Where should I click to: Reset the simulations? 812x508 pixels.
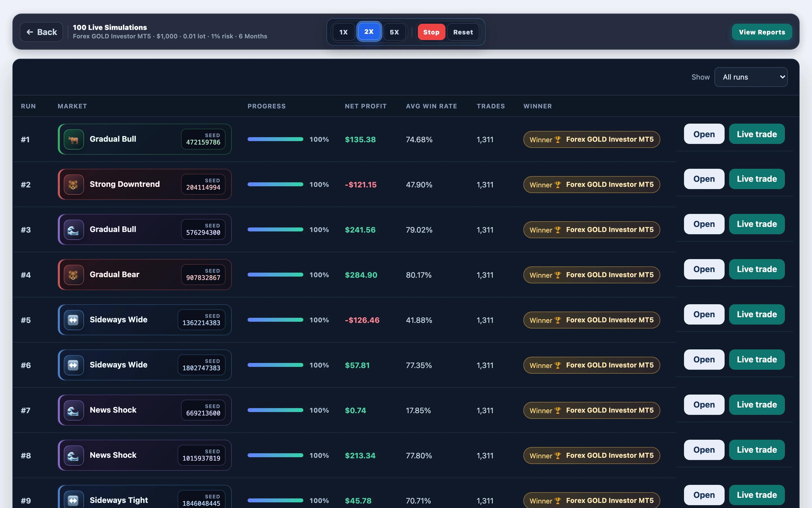pyautogui.click(x=463, y=32)
